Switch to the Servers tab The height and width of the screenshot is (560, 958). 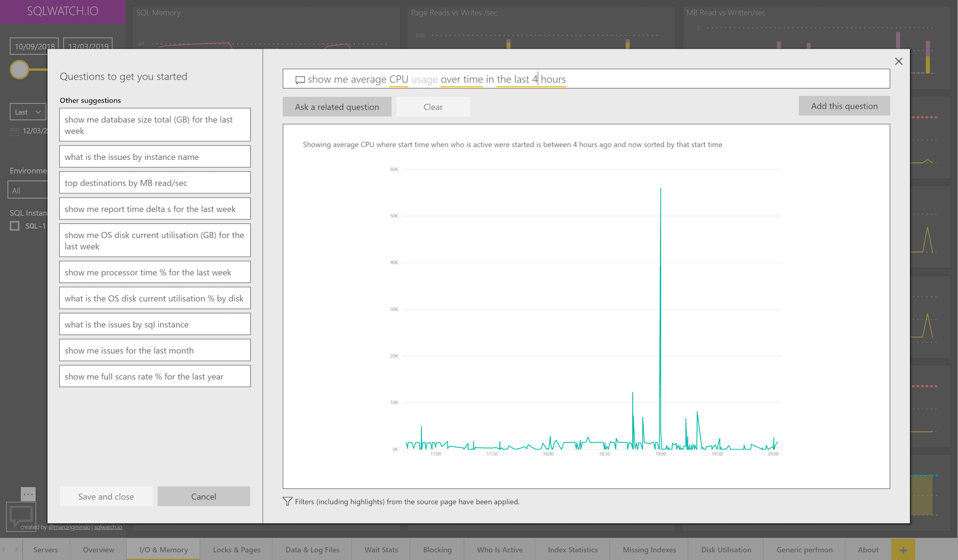(46, 550)
